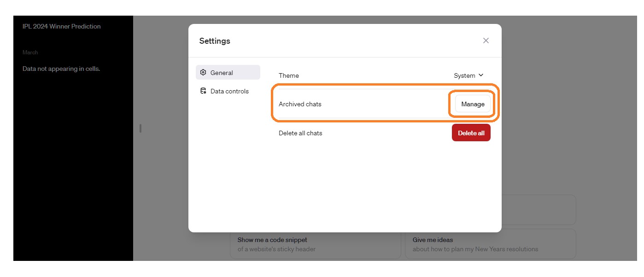
Task: Click the Archived chats row
Action: (x=300, y=104)
